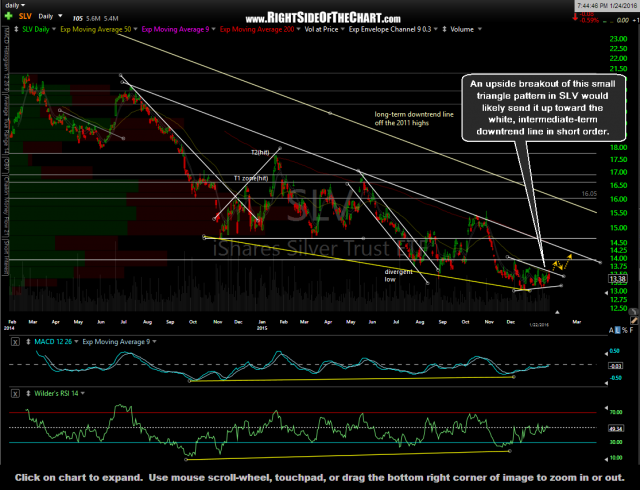Click the move handle beside Wilder's RSI 14
This screenshot has height=490, width=640.
click(x=28, y=394)
